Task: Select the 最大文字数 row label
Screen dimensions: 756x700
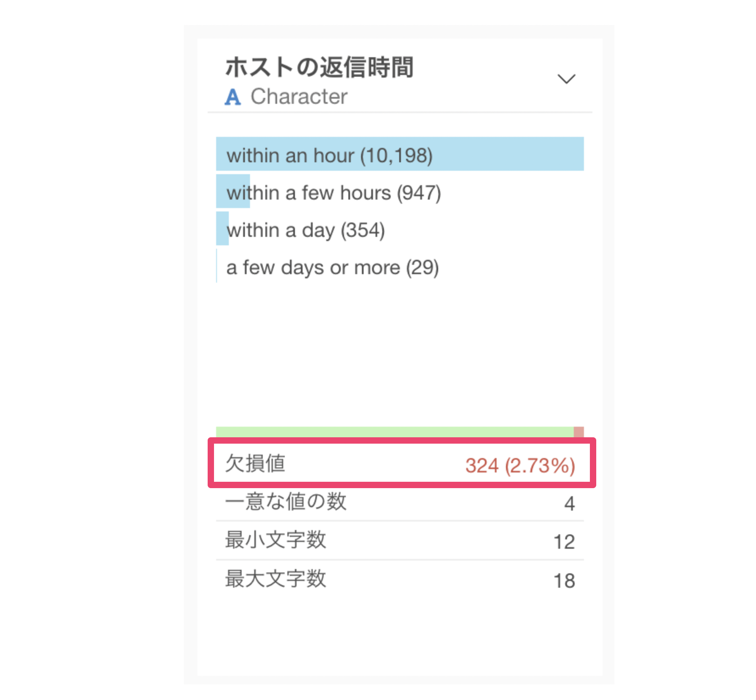Action: tap(275, 578)
